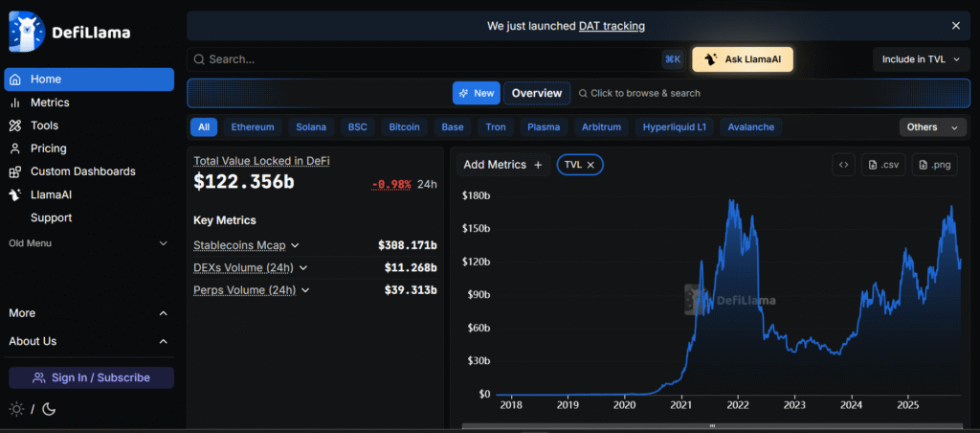The image size is (980, 433).
Task: Expand the Old Menu section
Action: coord(89,242)
